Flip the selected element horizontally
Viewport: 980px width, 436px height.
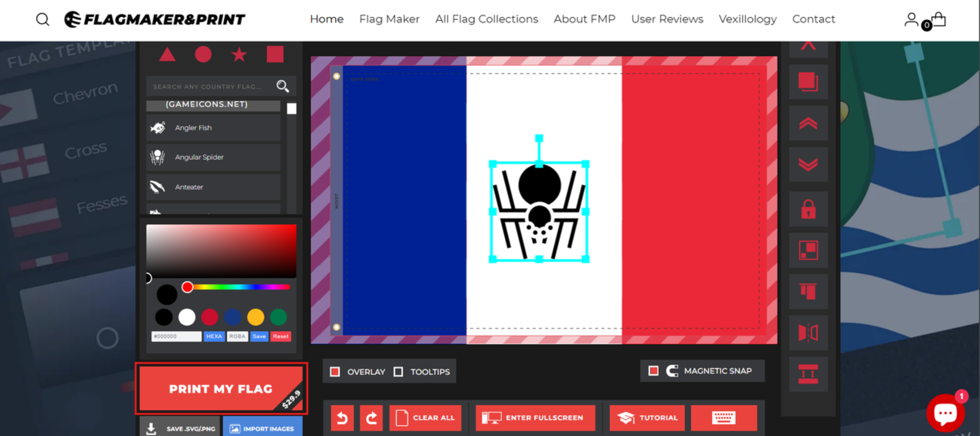(x=808, y=332)
